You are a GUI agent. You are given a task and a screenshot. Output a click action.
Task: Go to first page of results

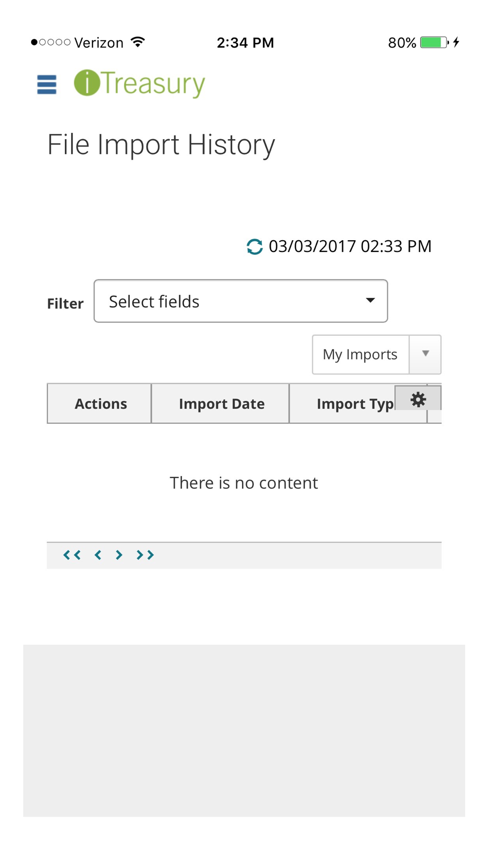(x=72, y=555)
